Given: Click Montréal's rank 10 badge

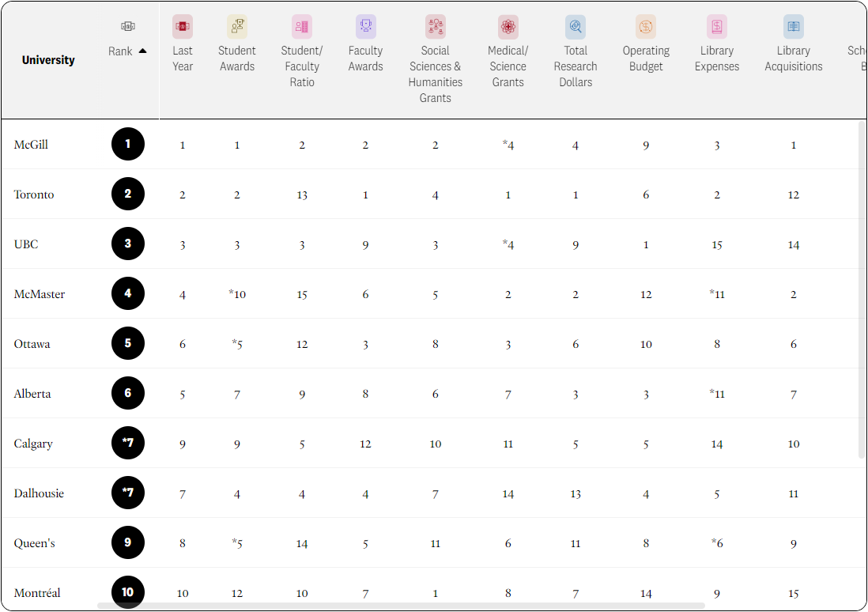Looking at the screenshot, I should click(128, 592).
